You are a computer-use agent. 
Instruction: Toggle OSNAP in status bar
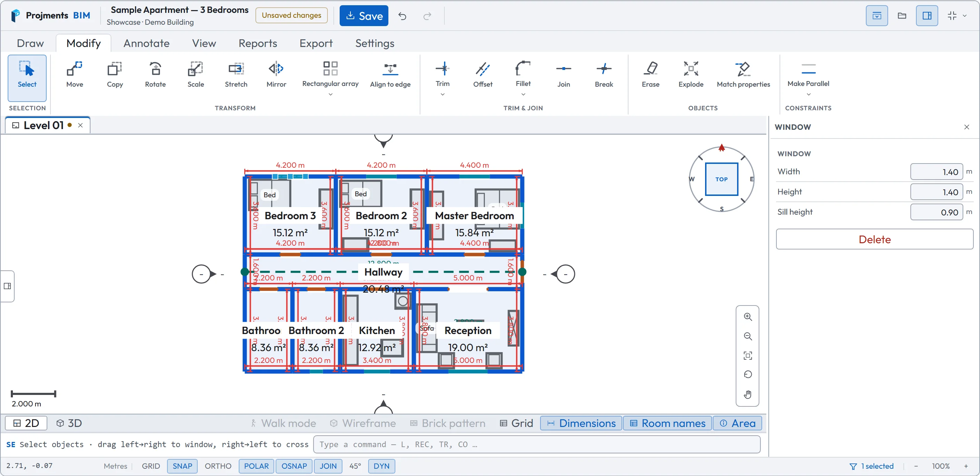click(x=294, y=466)
